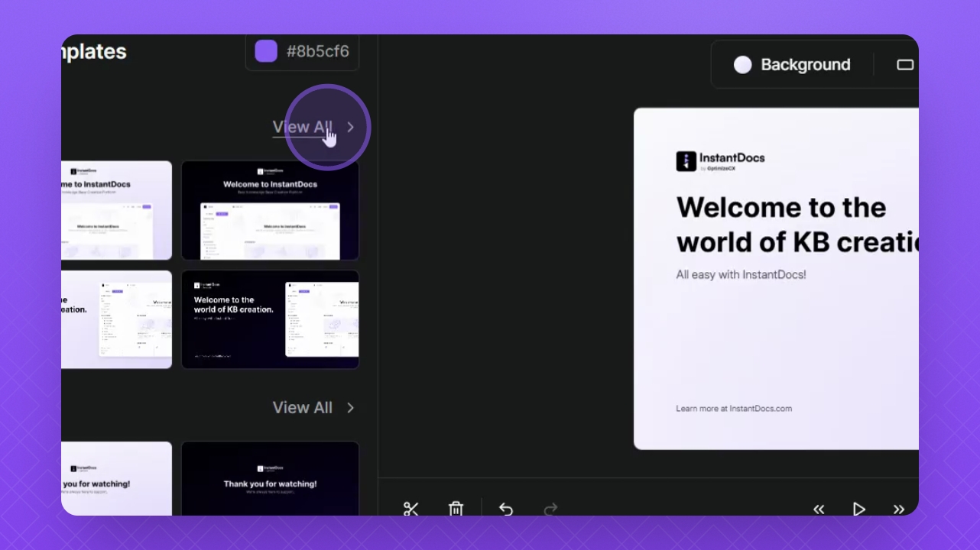The height and width of the screenshot is (550, 980).
Task: Click View All above the Welcome templates
Action: 303,128
